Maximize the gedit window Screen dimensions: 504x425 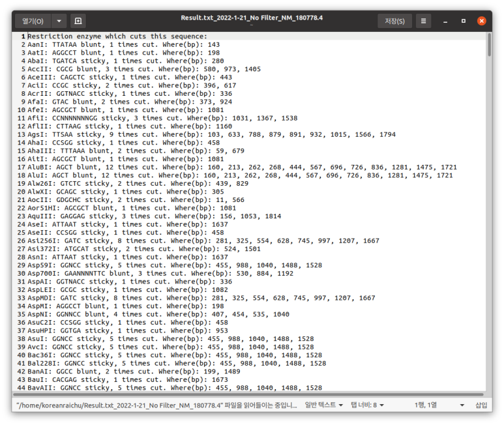tap(464, 22)
